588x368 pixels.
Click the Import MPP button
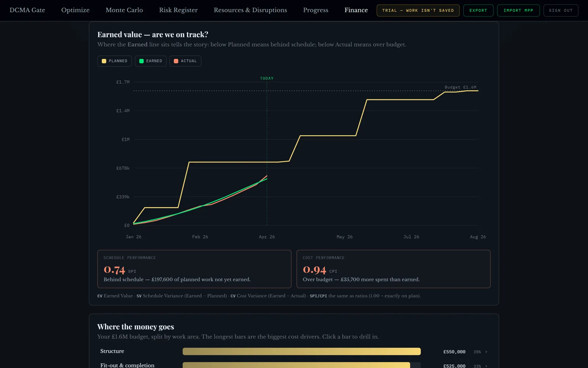518,11
